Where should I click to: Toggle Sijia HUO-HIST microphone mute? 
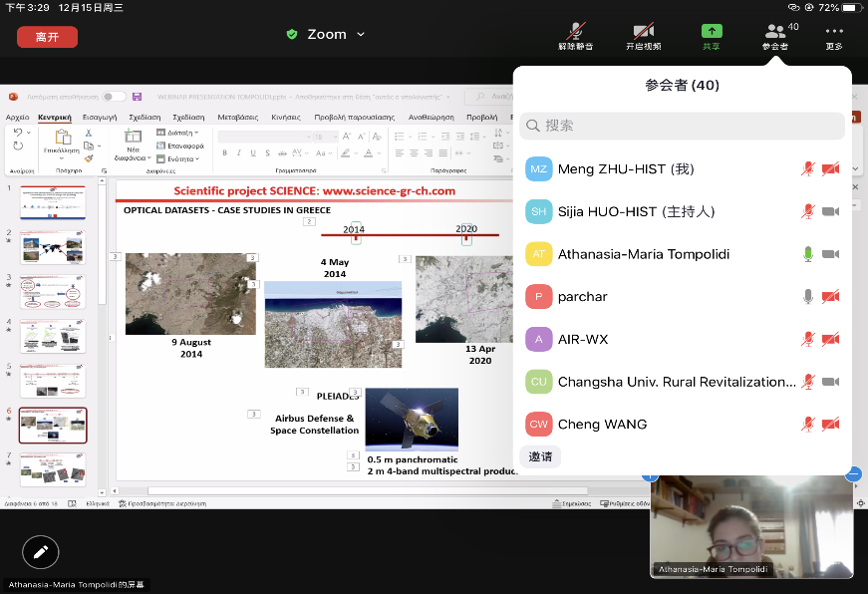point(807,211)
